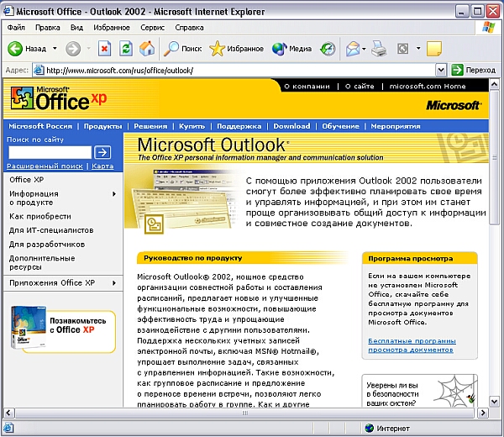Open the Файл menu
Image resolution: width=504 pixels, height=437 pixels.
[x=16, y=28]
